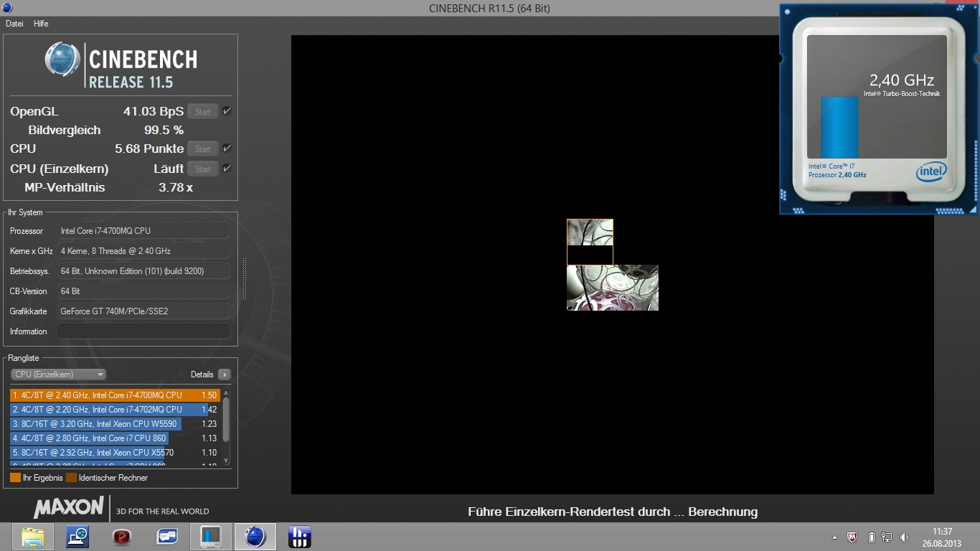This screenshot has width=980, height=551.
Task: Open the Hilfe menu
Action: [x=41, y=24]
